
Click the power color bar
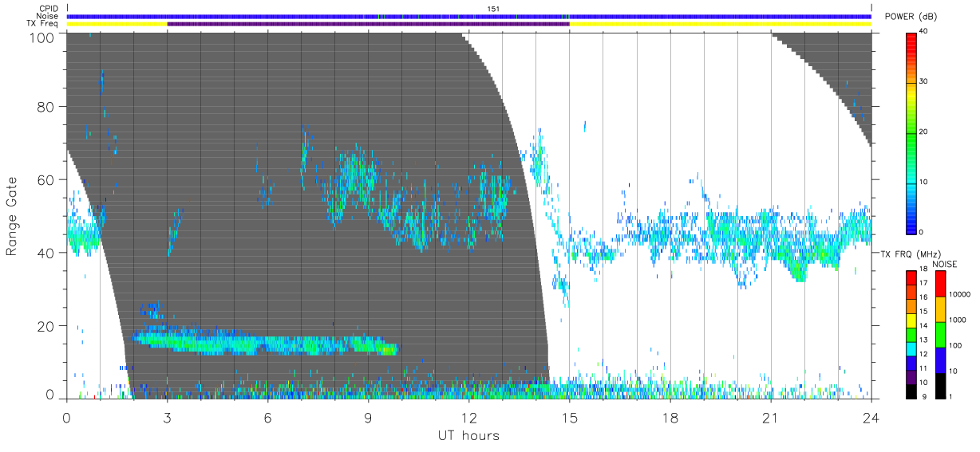point(911,132)
